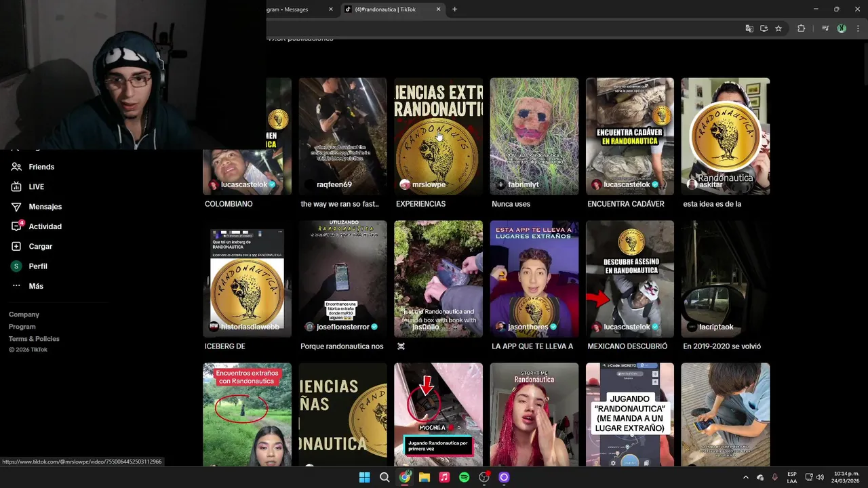Open jas0nllo's found box video thumbnail
The height and width of the screenshot is (488, 868).
pyautogui.click(x=439, y=279)
